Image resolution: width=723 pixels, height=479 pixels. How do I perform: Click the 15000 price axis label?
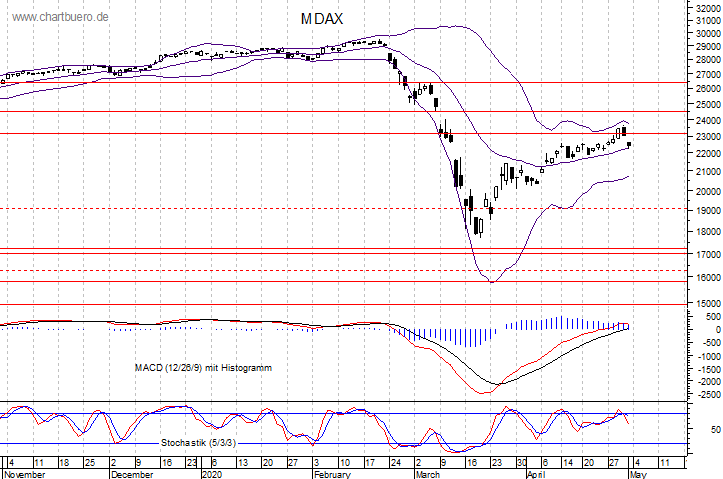[706, 303]
